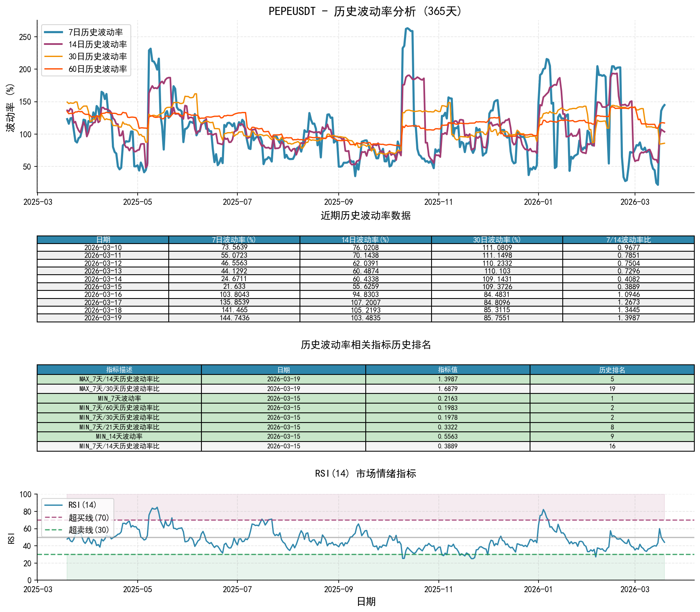
Task: Click the 指标描述 column header
Action: point(119,370)
